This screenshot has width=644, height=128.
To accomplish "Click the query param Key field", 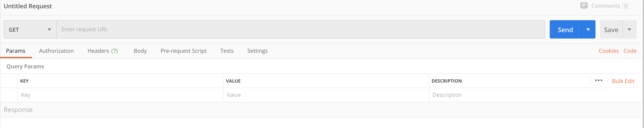I will pyautogui.click(x=120, y=95).
